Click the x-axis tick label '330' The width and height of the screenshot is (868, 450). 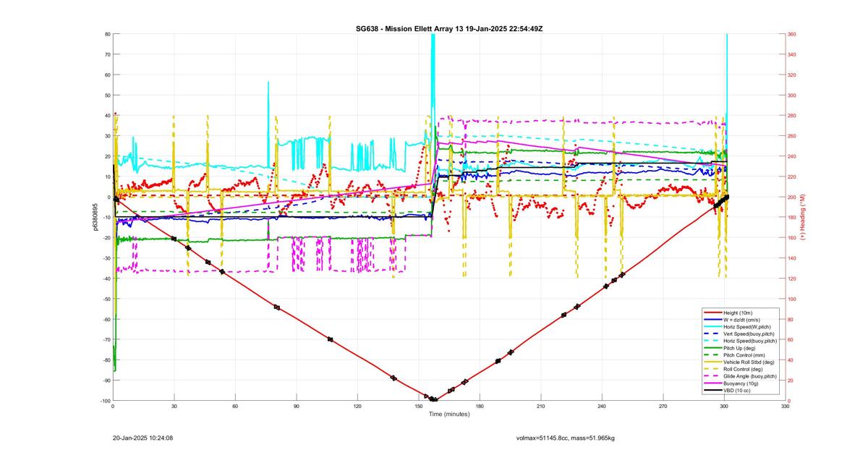tap(786, 407)
